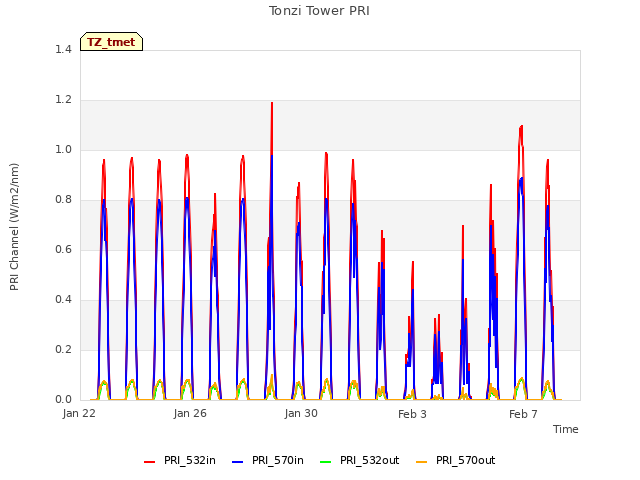The height and width of the screenshot is (480, 640).
Task: Click the 1.2 y-axis tick label
Action: (63, 100)
